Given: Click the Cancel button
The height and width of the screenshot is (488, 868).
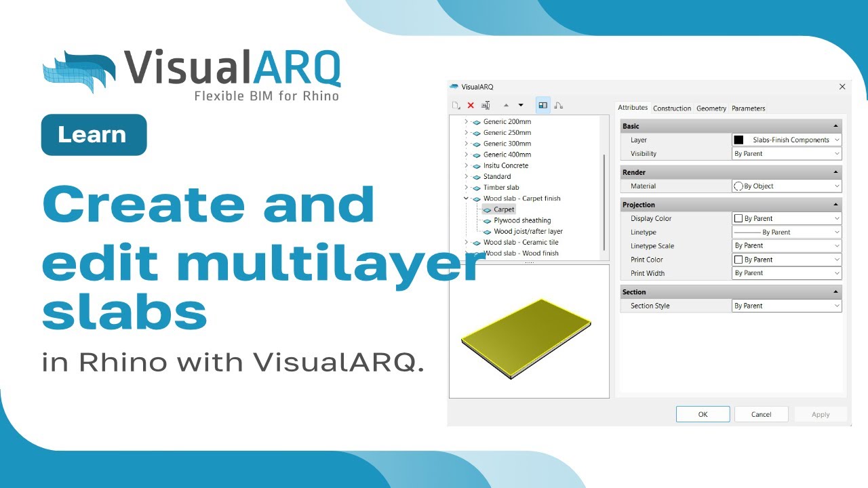Looking at the screenshot, I should [762, 414].
